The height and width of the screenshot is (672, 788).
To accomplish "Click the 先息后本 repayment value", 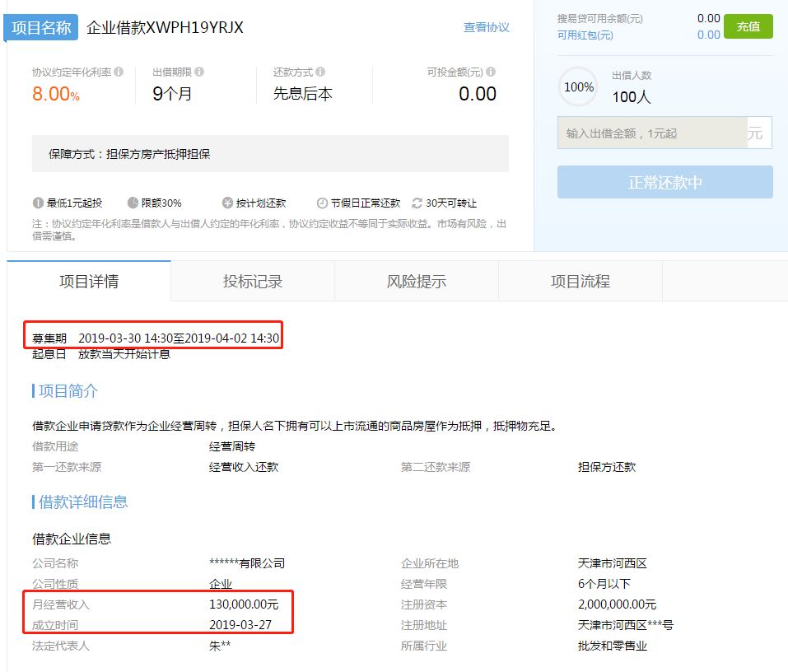I will pyautogui.click(x=303, y=94).
